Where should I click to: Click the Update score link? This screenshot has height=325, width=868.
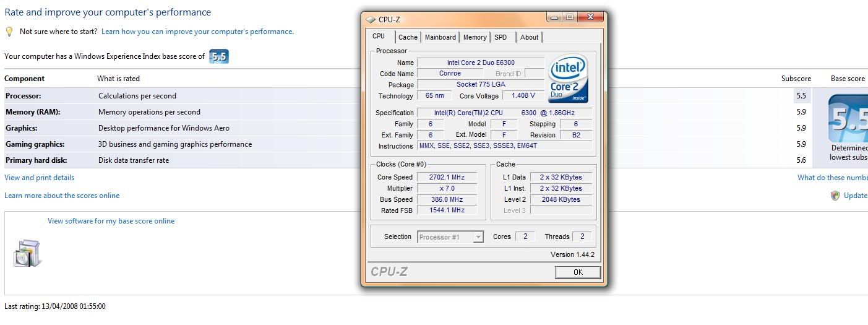(856, 196)
